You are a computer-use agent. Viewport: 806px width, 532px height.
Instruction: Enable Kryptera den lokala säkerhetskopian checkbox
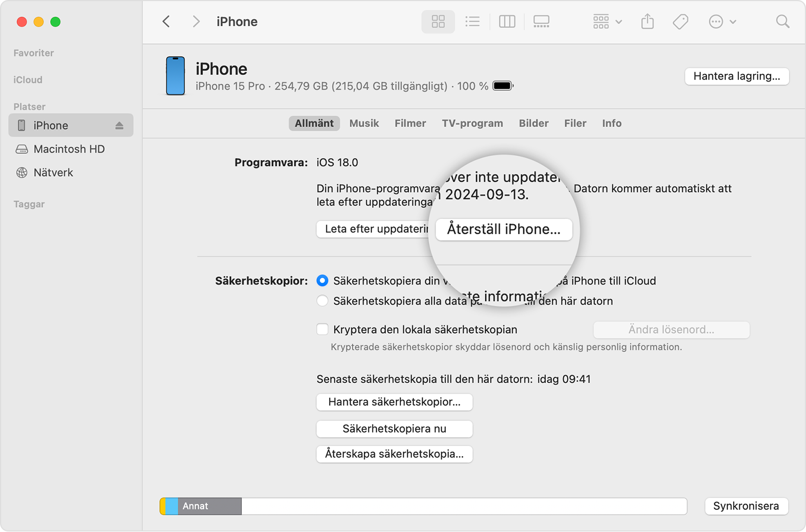click(322, 329)
